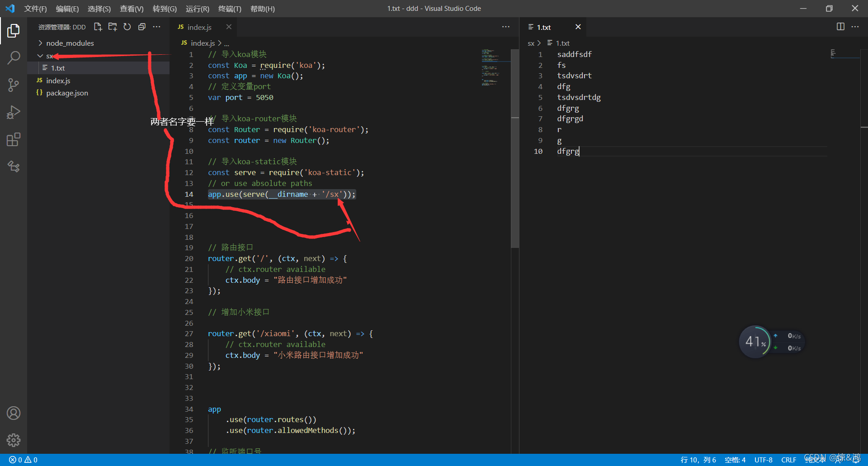The image size is (868, 466).
Task: Close the index.js editor tab
Action: [x=229, y=27]
